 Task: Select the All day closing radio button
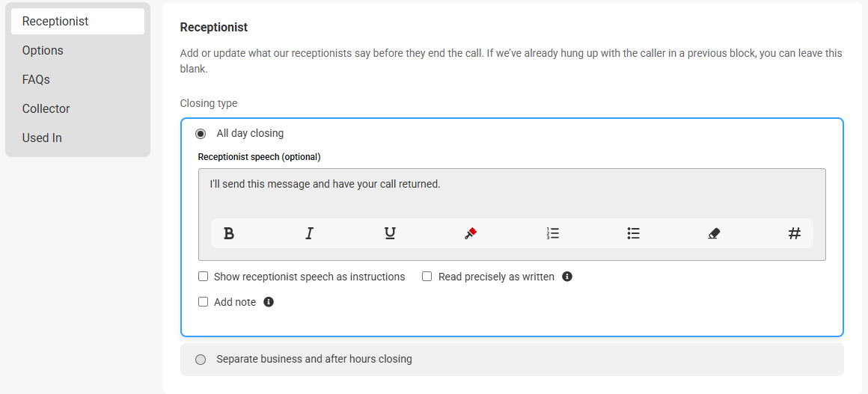tap(201, 133)
